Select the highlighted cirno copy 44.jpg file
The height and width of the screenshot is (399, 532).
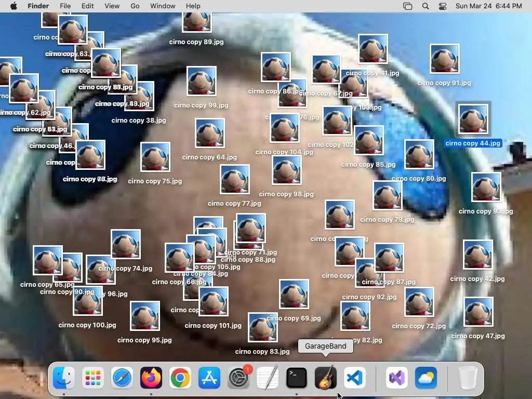(x=473, y=119)
